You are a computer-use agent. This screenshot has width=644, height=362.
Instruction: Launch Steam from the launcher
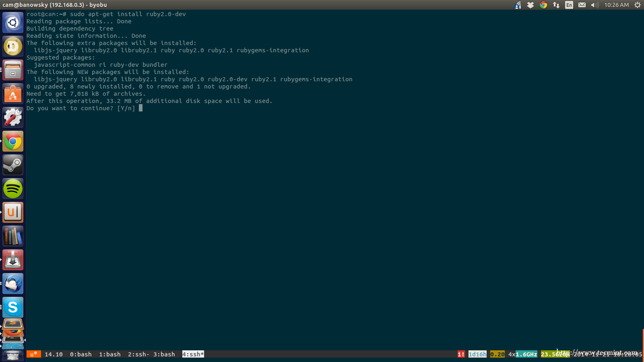(x=13, y=165)
